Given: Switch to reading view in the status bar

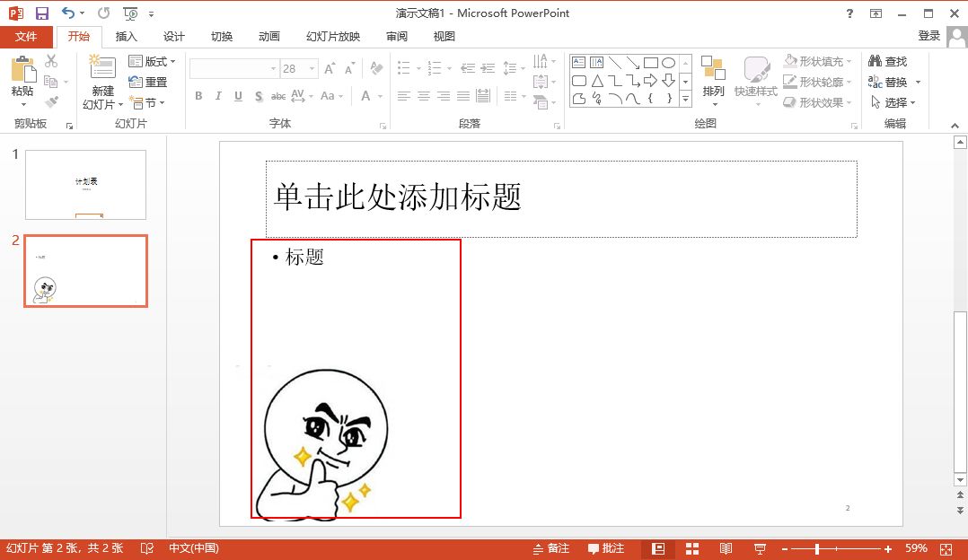Looking at the screenshot, I should pyautogui.click(x=726, y=548).
